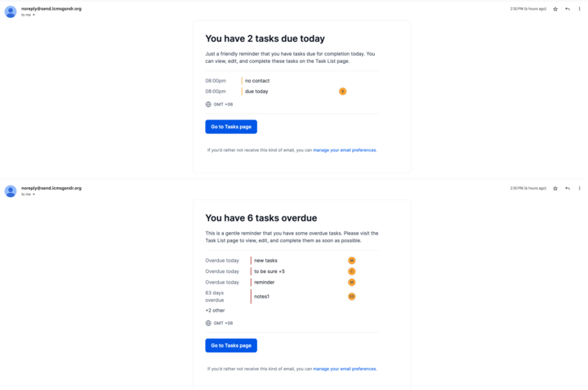This screenshot has height=390, width=588.
Task: Expand the '+2 other' overdue tasks
Action: [x=215, y=311]
